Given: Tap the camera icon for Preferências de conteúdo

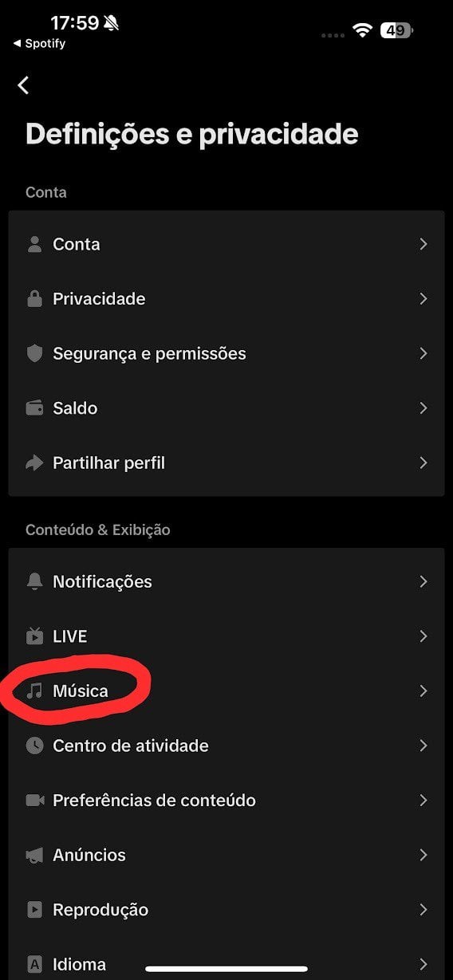Looking at the screenshot, I should [34, 800].
